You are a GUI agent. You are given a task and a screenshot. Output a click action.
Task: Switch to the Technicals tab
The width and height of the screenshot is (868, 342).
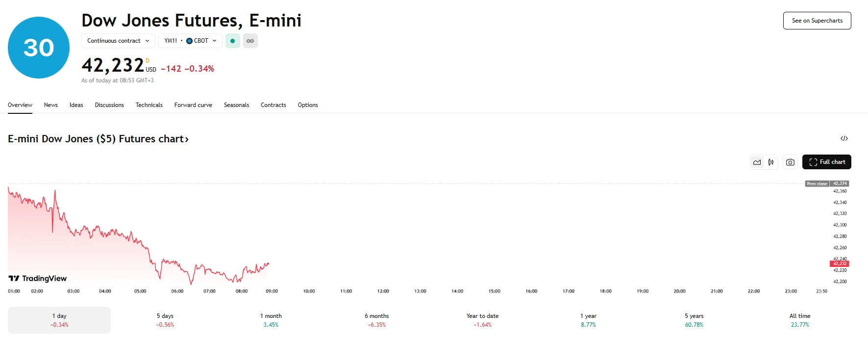(x=149, y=105)
